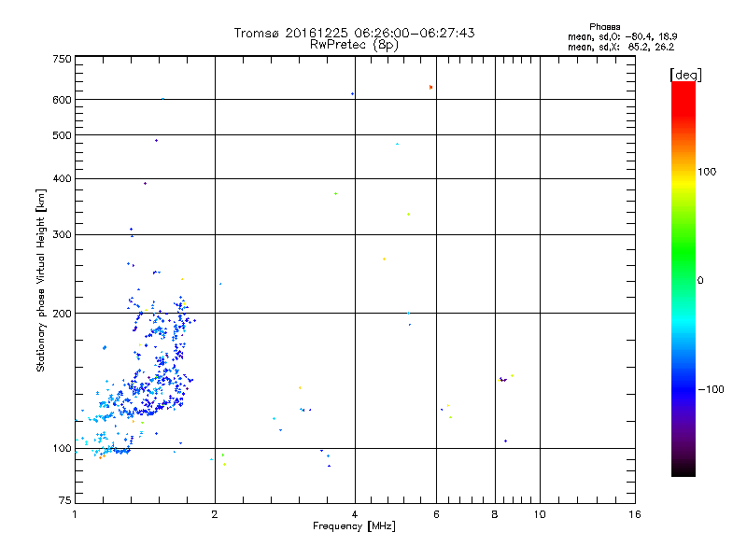Click the x-axis tick label '16'
The height and width of the screenshot is (560, 747).
coord(635,514)
